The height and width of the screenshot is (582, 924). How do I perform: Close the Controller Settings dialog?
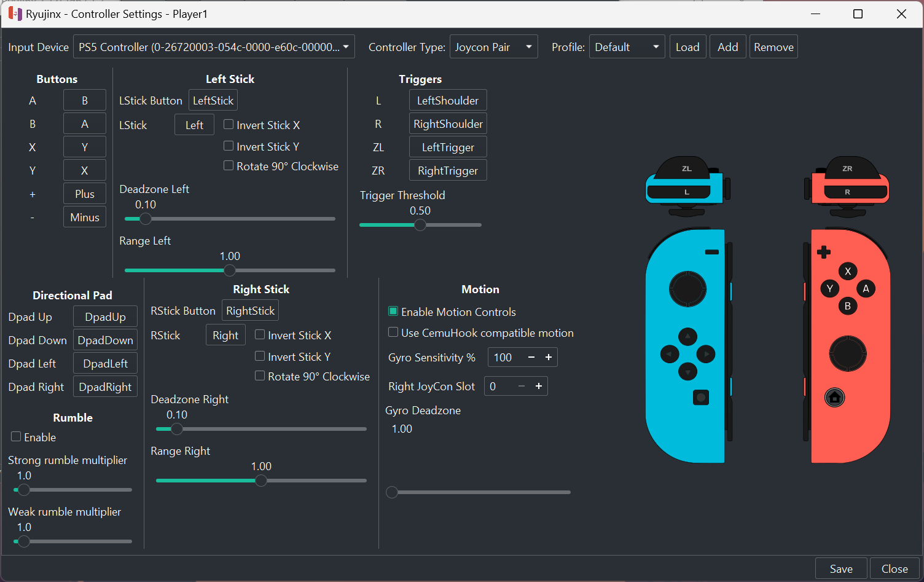tap(895, 568)
